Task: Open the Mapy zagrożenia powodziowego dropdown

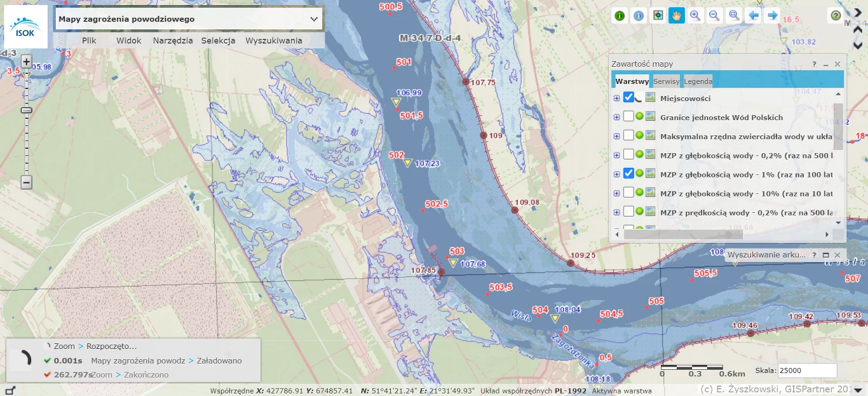Action: tap(189, 19)
